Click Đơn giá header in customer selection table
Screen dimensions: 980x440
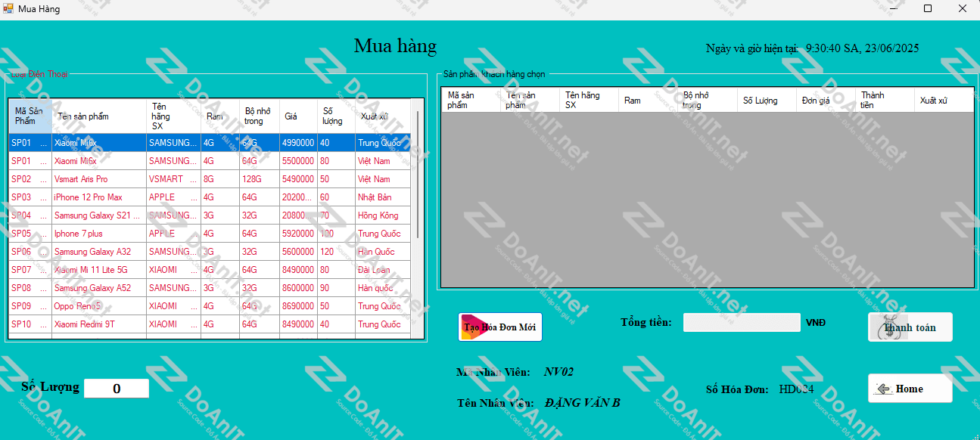[x=826, y=100]
